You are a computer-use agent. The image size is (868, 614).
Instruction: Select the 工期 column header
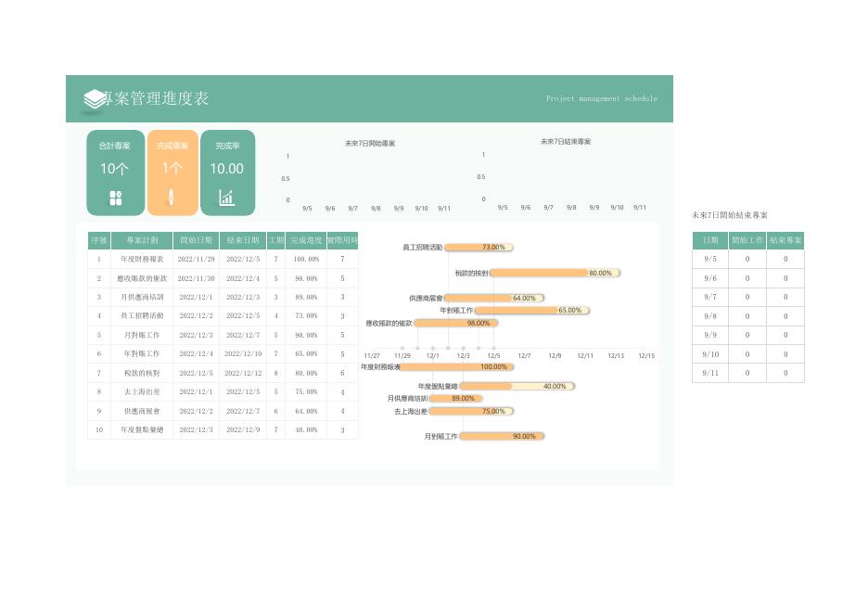point(275,240)
